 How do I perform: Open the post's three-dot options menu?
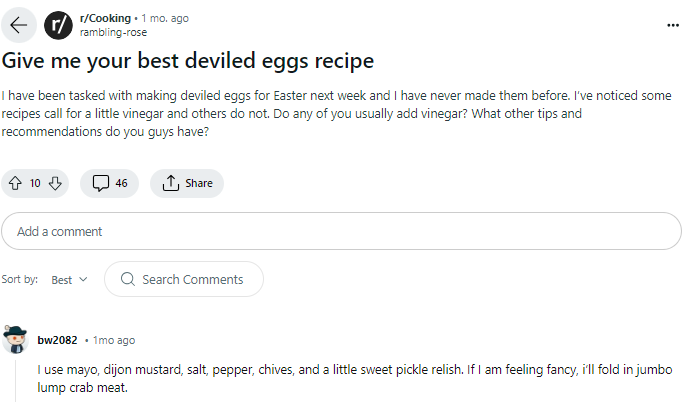coord(672,24)
